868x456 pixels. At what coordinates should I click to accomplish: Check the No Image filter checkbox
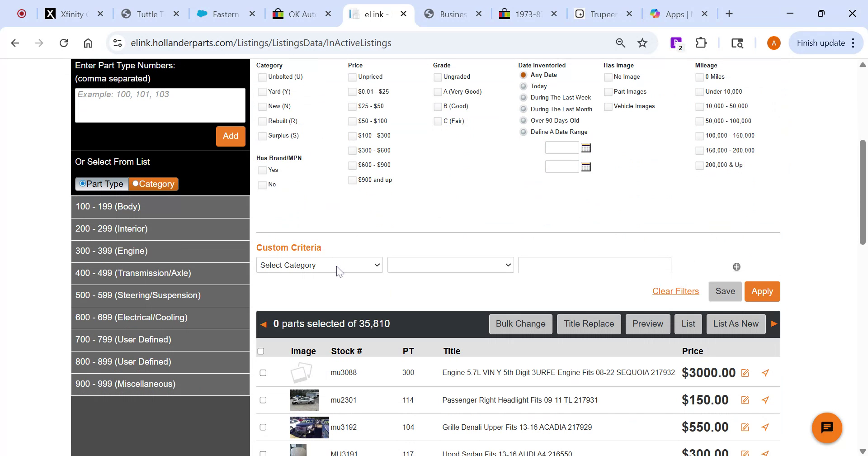(608, 77)
